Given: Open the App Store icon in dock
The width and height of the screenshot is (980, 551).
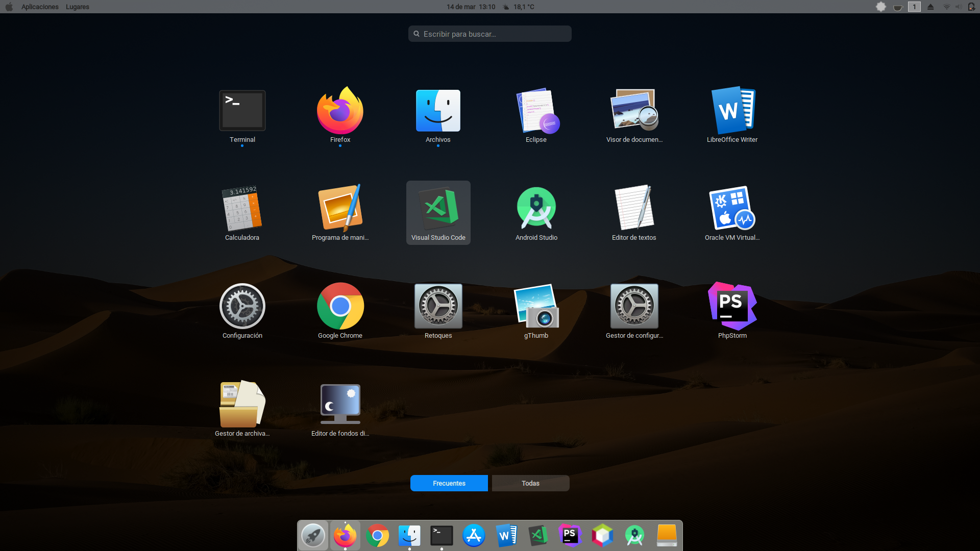Looking at the screenshot, I should (474, 536).
